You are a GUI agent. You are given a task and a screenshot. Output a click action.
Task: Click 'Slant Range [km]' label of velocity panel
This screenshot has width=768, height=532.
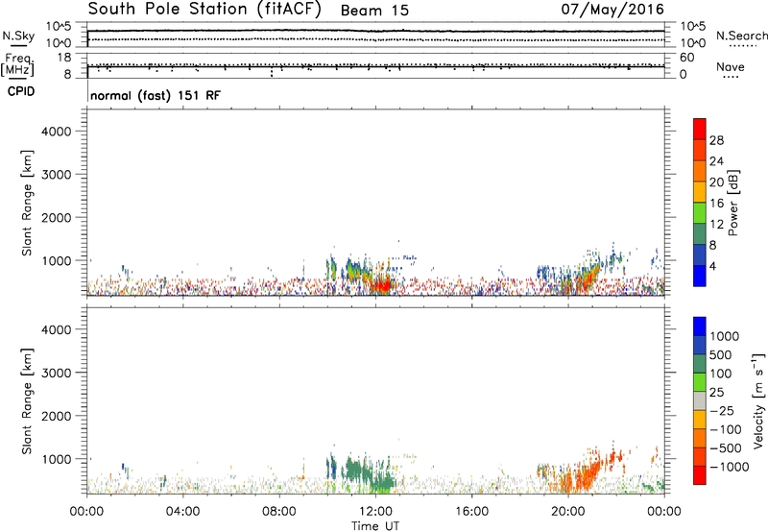27,401
